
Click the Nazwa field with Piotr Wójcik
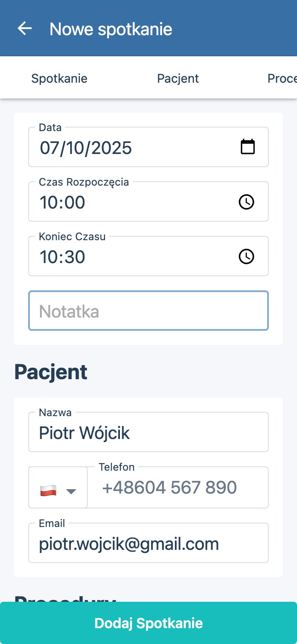tap(148, 433)
